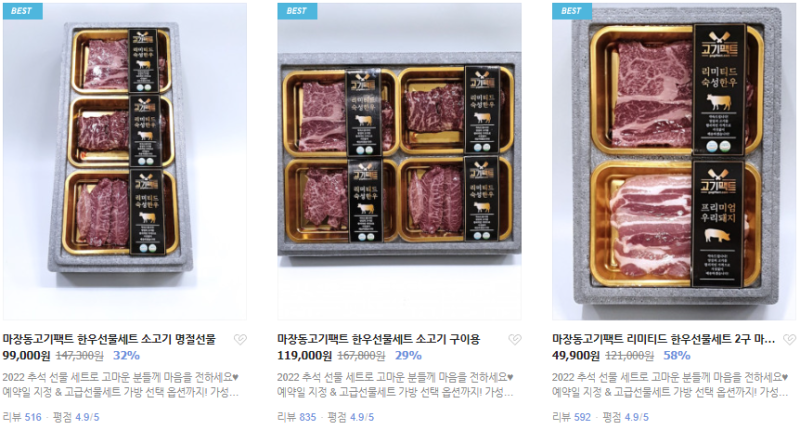The width and height of the screenshot is (800, 430).
Task: Click BEST badge on three-tray product image
Action: point(22,11)
